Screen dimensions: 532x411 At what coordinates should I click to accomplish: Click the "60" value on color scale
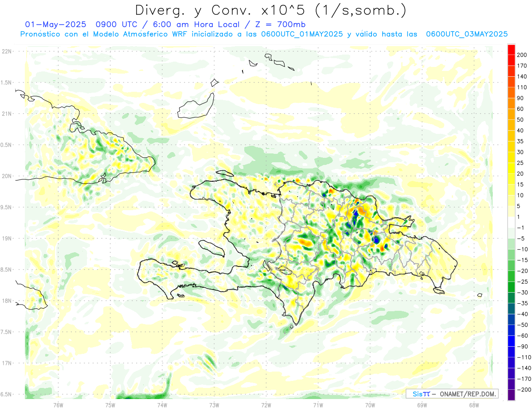(520, 109)
